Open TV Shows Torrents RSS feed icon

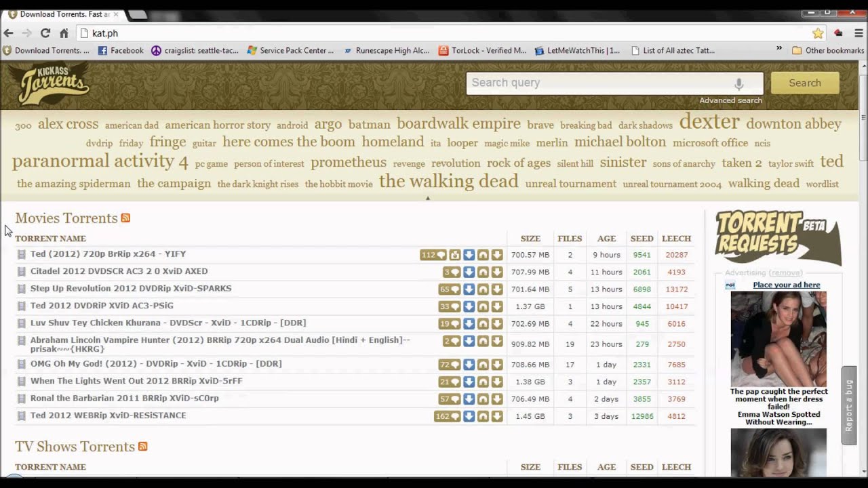[x=143, y=447]
